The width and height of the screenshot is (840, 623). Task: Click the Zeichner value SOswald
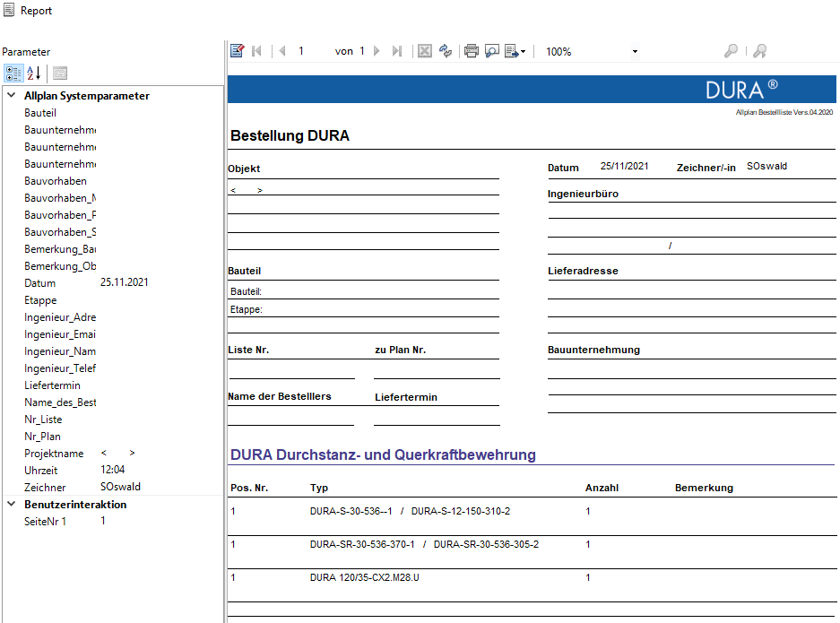(120, 487)
